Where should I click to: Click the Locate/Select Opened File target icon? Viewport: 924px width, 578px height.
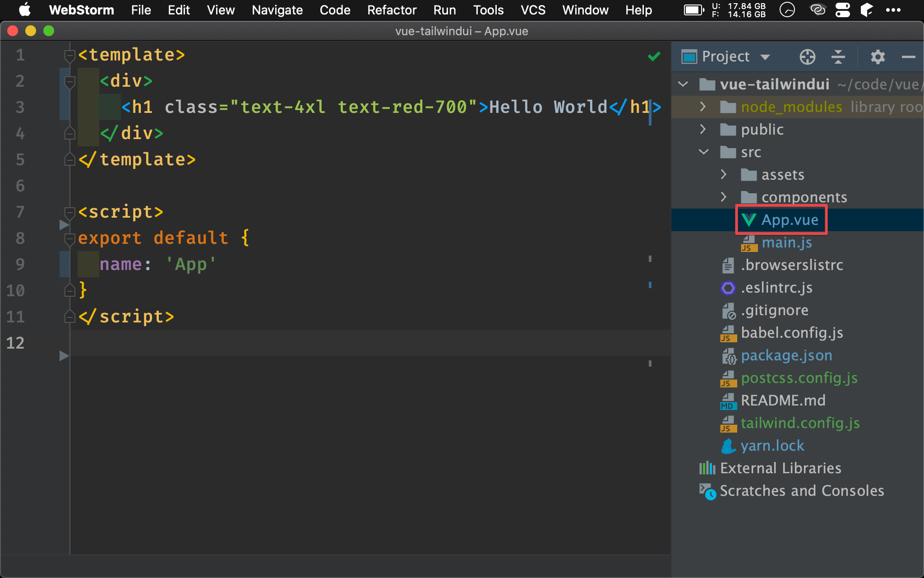(x=807, y=57)
